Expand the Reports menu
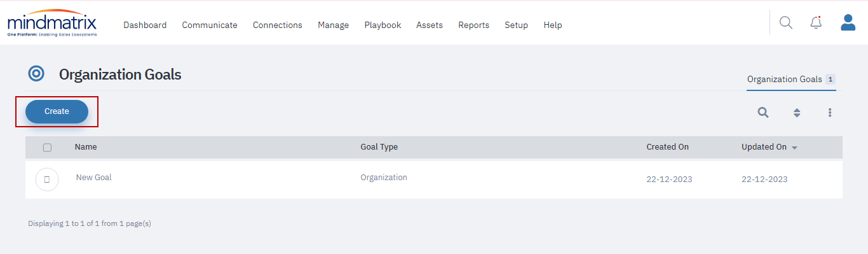This screenshot has width=868, height=254. 473,25
